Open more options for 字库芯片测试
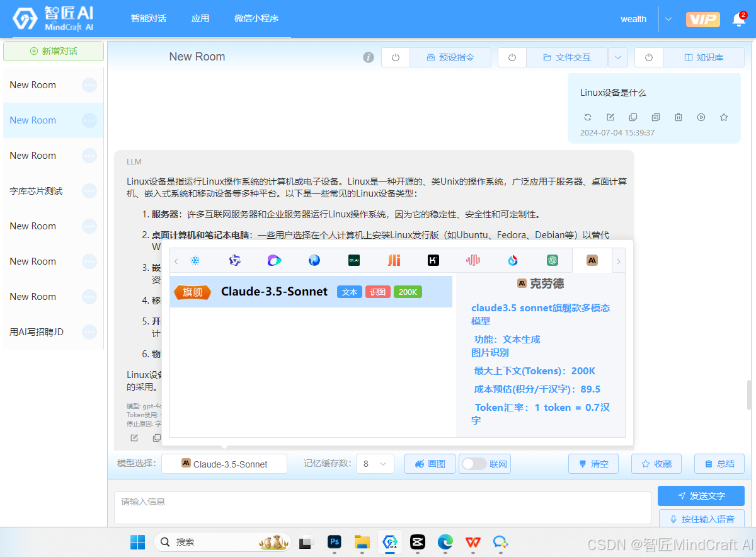This screenshot has height=557, width=756. pos(89,191)
